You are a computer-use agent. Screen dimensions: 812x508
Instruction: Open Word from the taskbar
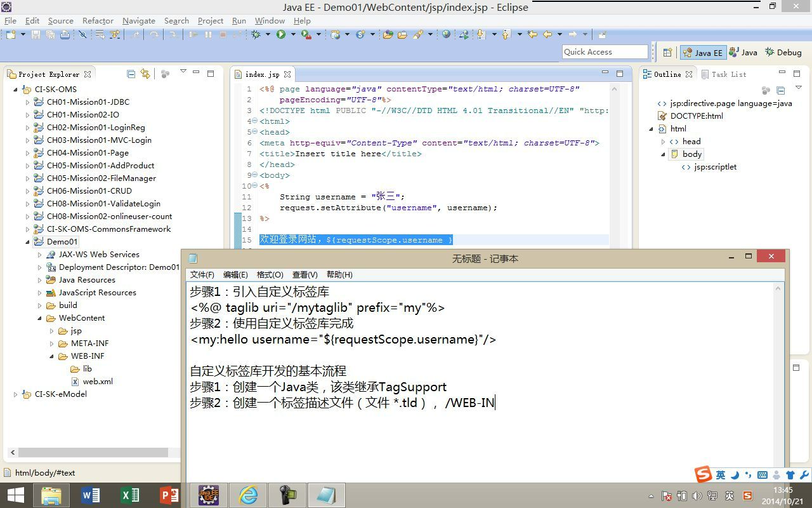[x=91, y=495]
